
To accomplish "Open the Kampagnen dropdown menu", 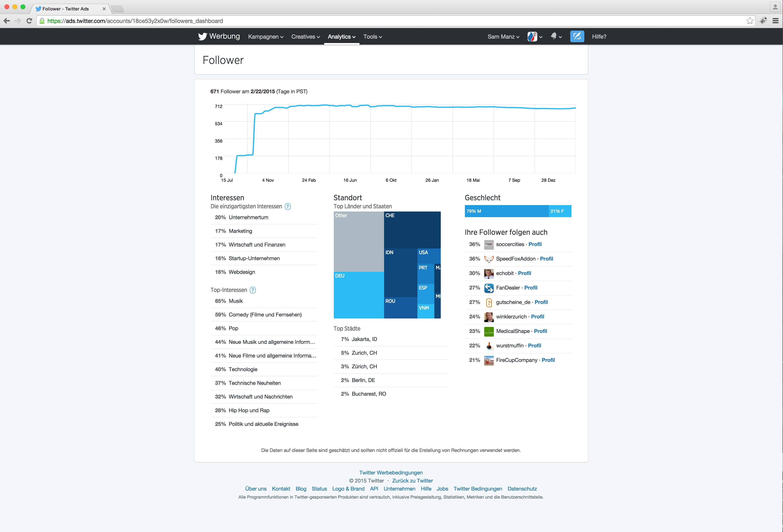I will click(265, 37).
